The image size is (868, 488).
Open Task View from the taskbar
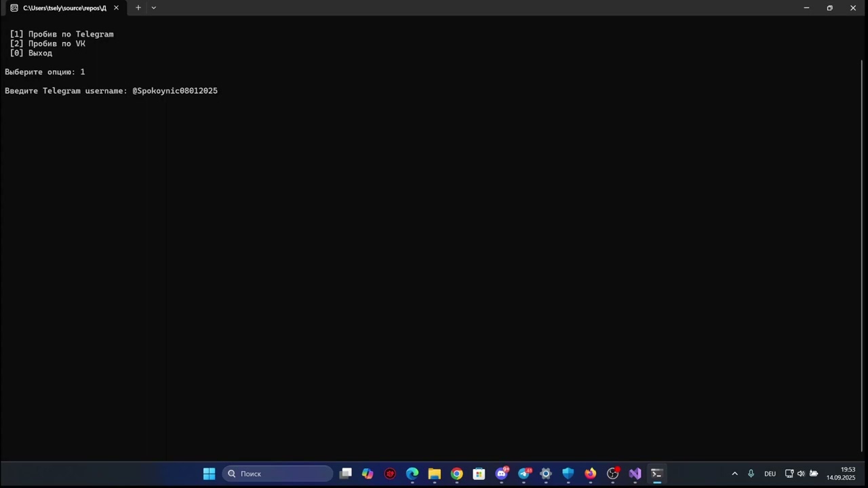pos(346,474)
